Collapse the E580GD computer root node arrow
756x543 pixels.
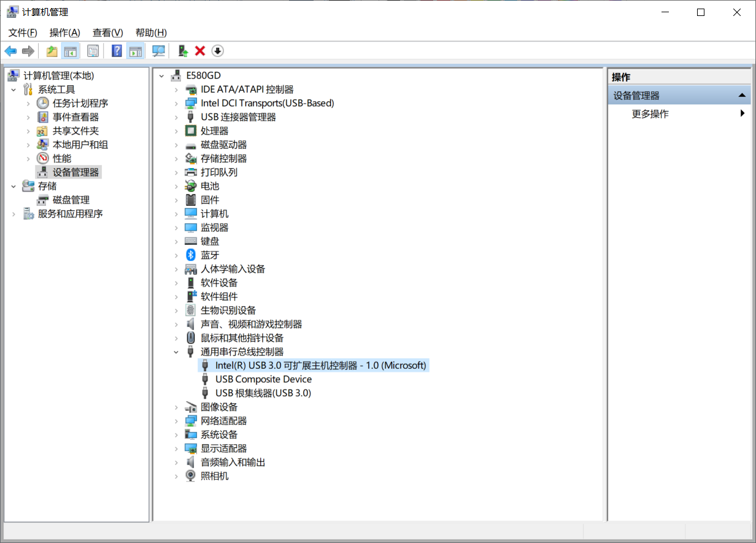161,75
